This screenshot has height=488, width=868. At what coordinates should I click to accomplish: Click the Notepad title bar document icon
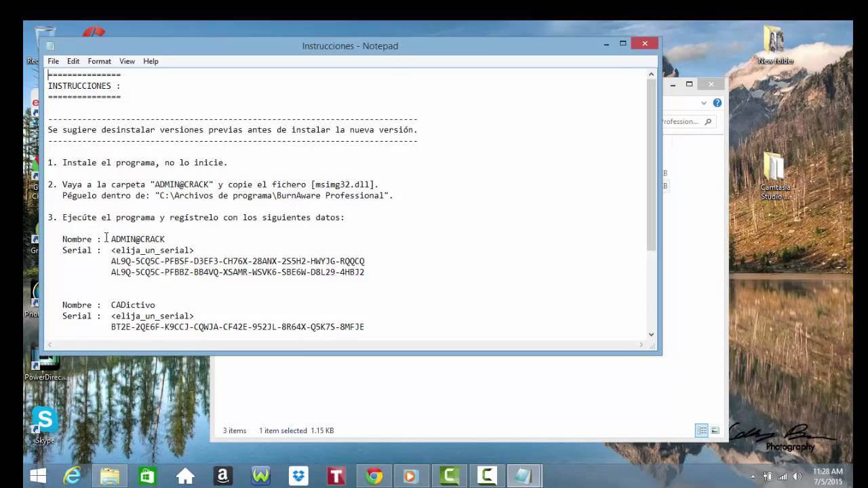click(50, 45)
